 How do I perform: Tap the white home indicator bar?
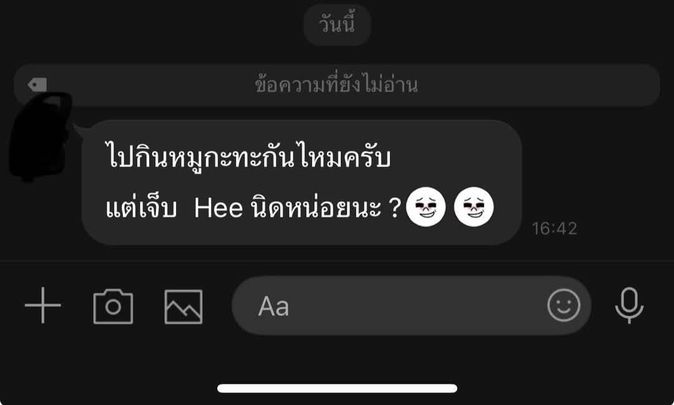point(337,388)
